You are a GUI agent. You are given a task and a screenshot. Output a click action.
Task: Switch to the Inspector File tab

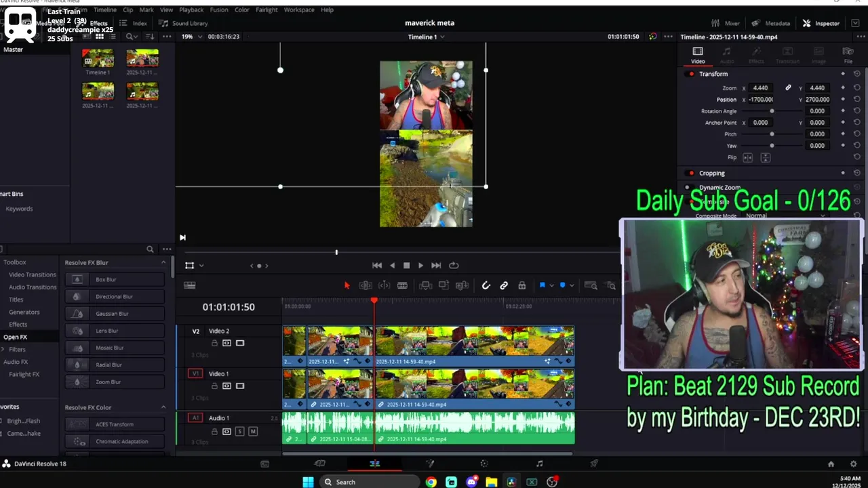pyautogui.click(x=848, y=56)
